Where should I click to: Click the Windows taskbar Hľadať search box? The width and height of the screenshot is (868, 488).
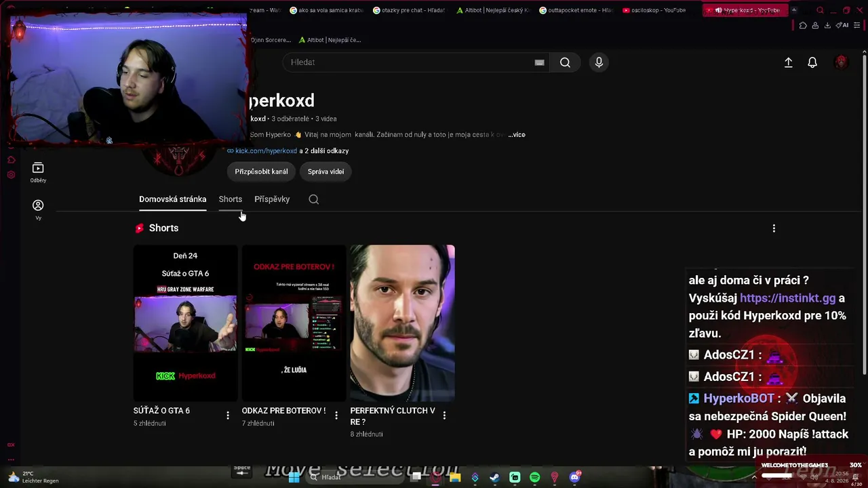click(356, 477)
